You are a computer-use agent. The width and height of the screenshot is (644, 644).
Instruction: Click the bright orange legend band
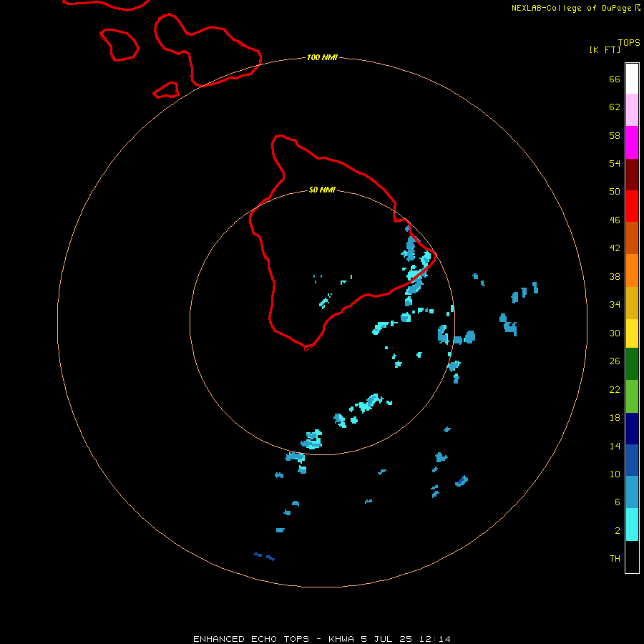pyautogui.click(x=632, y=270)
